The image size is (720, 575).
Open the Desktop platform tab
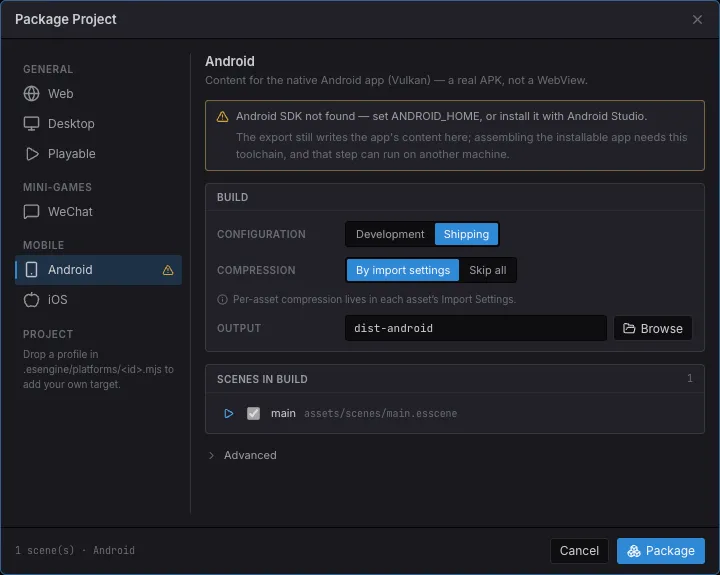click(x=98, y=124)
